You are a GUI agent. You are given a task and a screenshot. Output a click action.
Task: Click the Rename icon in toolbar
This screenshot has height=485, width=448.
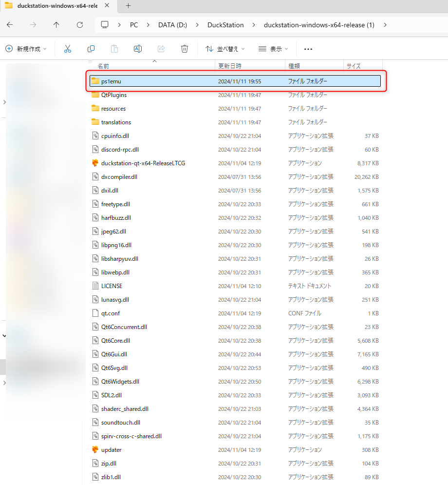(138, 49)
